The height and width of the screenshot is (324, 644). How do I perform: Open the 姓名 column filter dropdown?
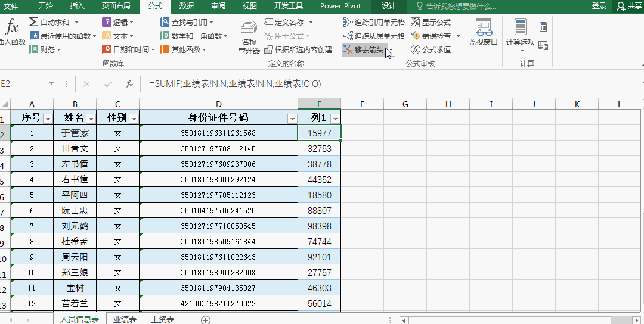[x=91, y=119]
